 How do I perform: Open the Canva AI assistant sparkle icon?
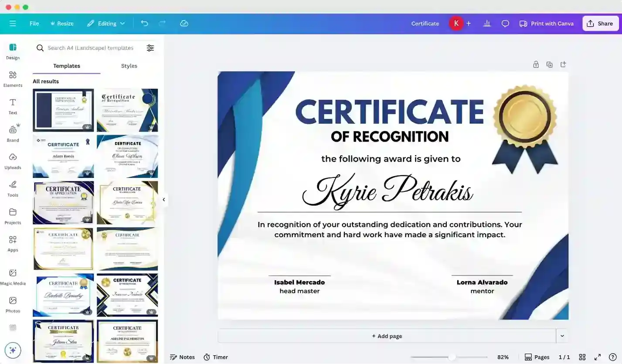[x=13, y=350]
